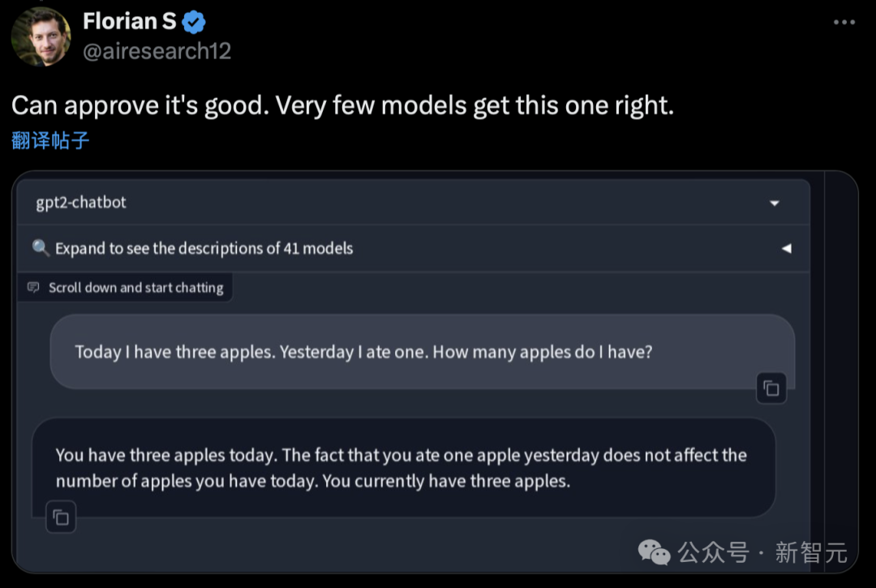
Task: Click the tweet text about few models
Action: [x=342, y=105]
